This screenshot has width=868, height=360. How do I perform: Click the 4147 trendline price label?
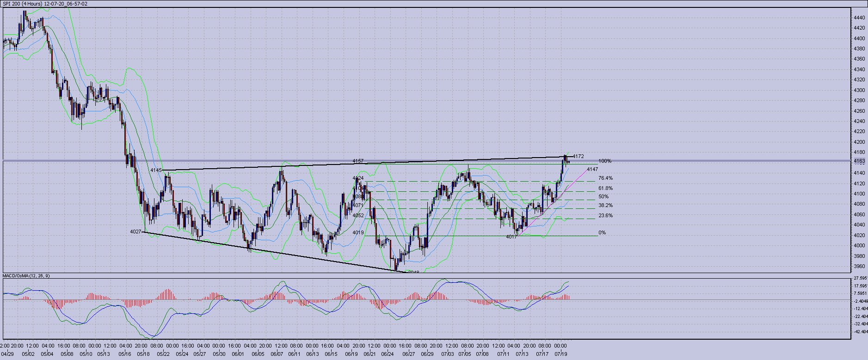coord(592,169)
